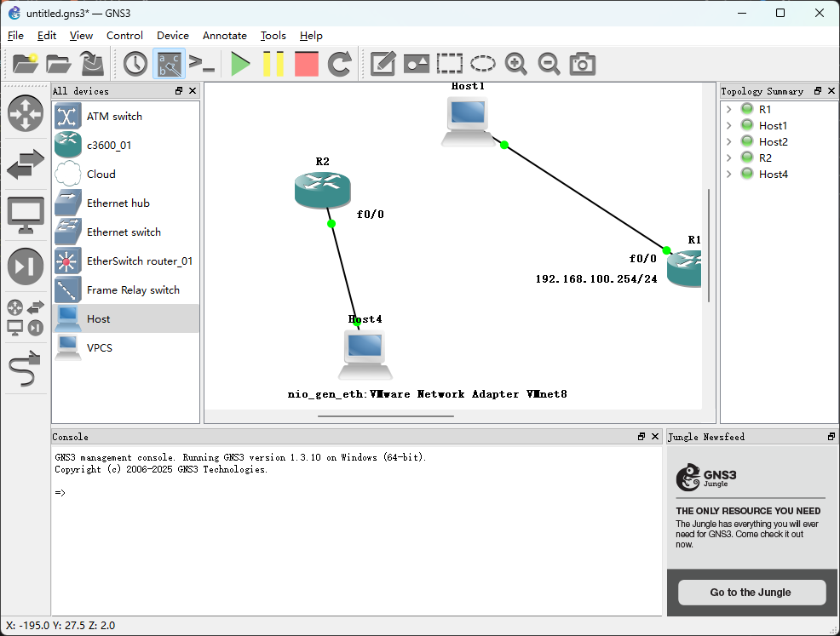Float the All devices panel
Screen dimensions: 840x636
point(179,91)
